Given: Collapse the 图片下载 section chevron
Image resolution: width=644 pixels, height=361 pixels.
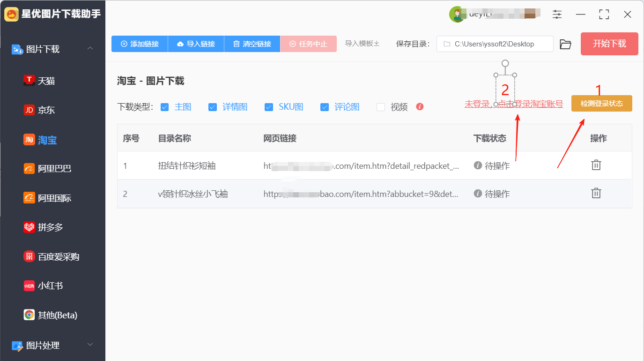Looking at the screenshot, I should click(90, 49).
